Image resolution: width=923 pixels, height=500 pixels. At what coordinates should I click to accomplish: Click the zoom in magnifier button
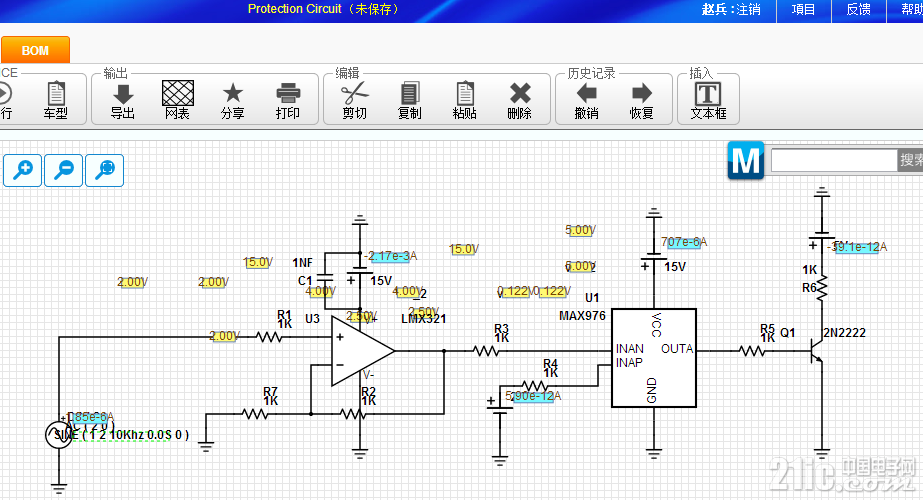(22, 170)
